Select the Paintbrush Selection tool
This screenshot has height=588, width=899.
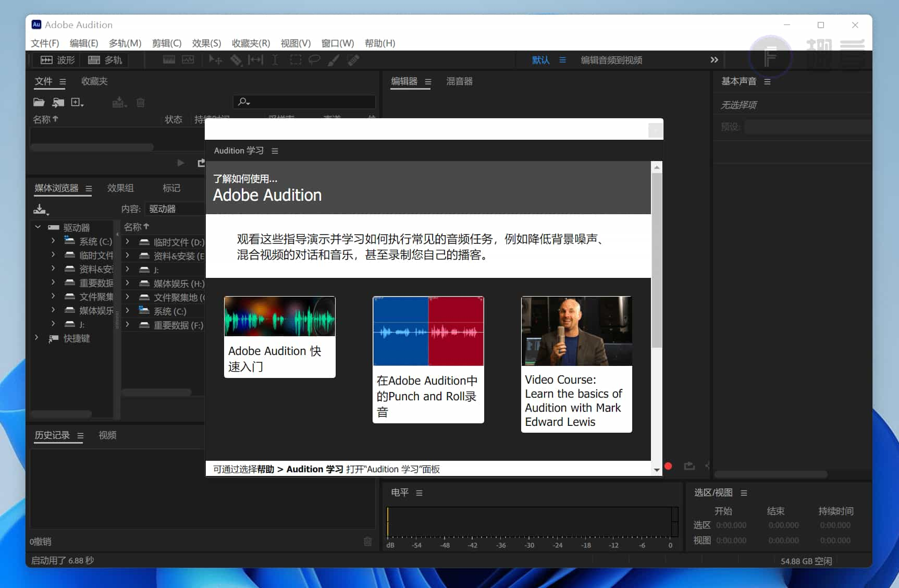pyautogui.click(x=334, y=60)
